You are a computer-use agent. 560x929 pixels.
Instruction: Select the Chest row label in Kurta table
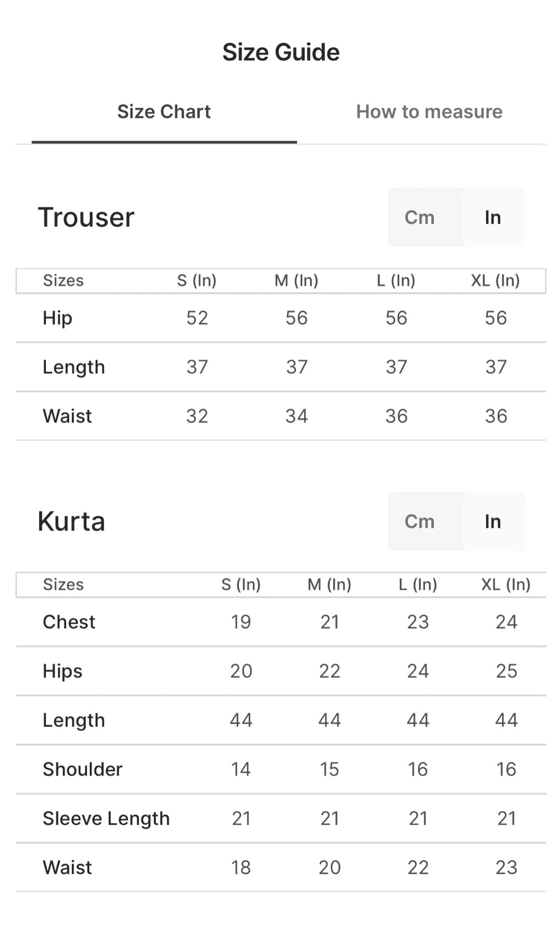coord(69,622)
